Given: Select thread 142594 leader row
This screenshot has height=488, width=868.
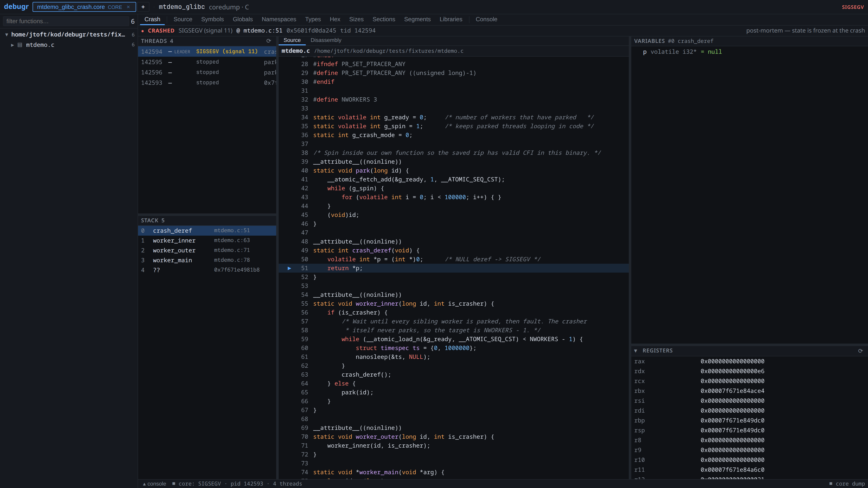Looking at the screenshot, I should pyautogui.click(x=207, y=52).
